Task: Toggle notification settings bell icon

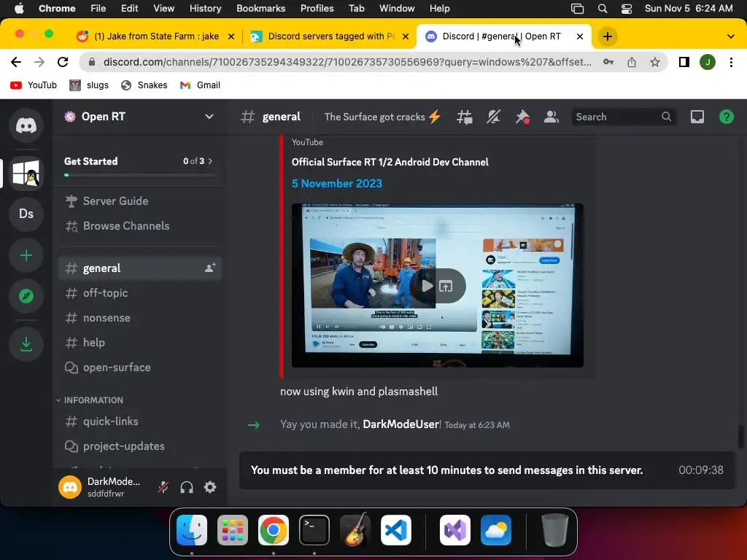Action: click(x=493, y=117)
